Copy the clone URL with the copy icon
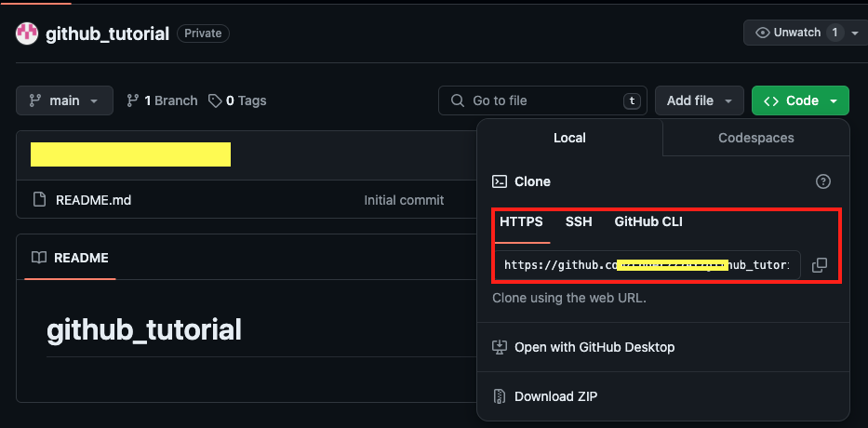This screenshot has width=868, height=428. [x=820, y=265]
